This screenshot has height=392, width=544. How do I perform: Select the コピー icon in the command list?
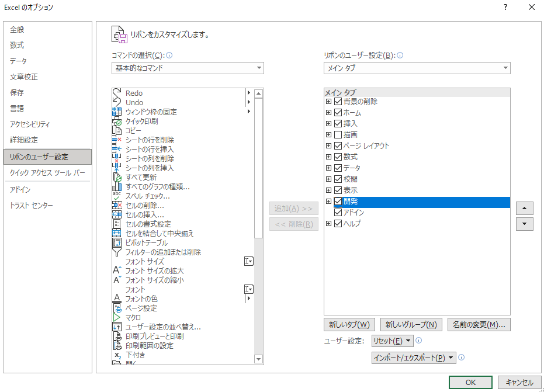click(117, 130)
